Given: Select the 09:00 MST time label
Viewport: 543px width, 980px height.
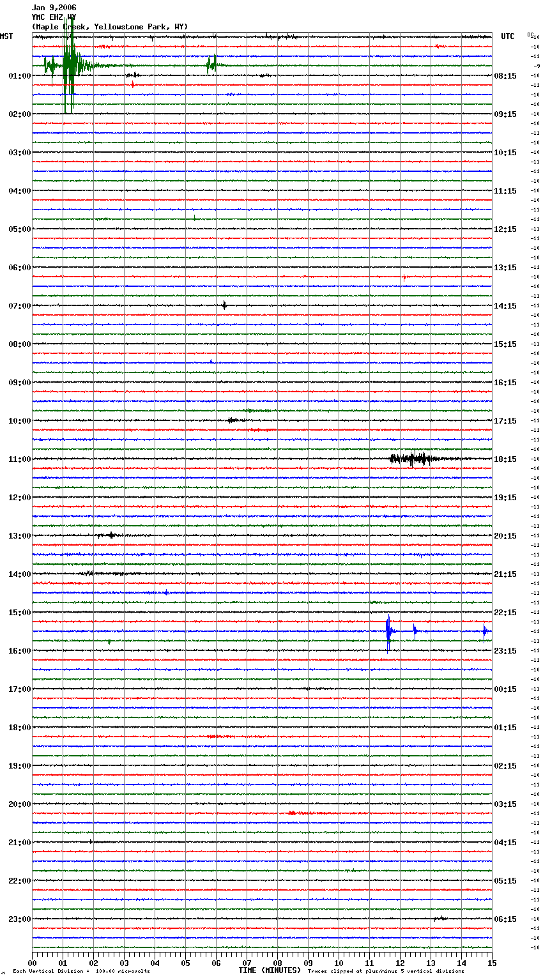Looking at the screenshot, I should (x=20, y=383).
